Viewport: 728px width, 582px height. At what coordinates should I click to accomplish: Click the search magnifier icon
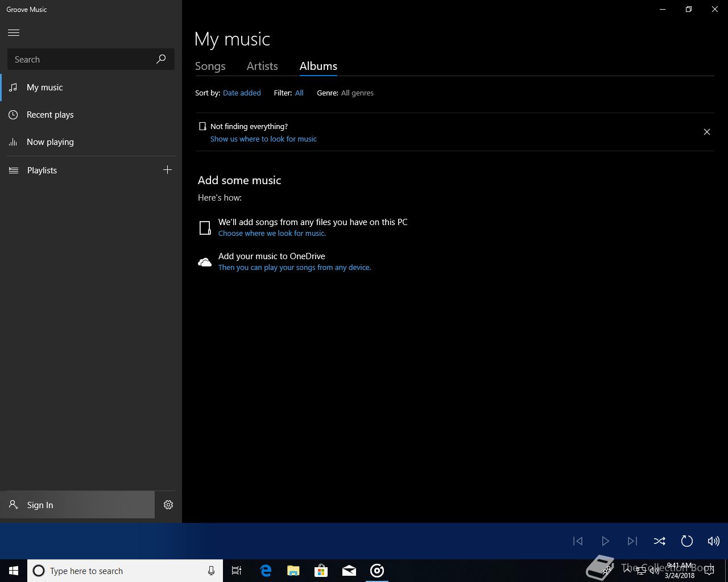click(x=161, y=59)
